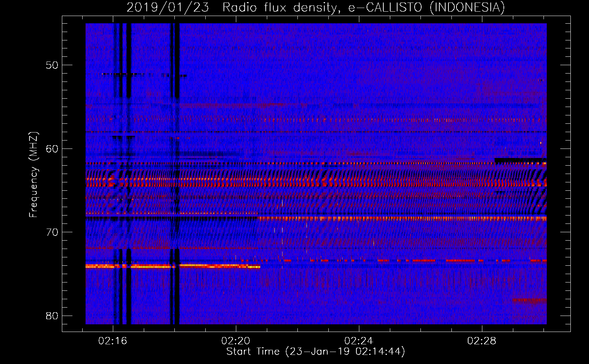Click the 02:20 time tick label
Viewport: 589px width, 364px height.
point(236,341)
